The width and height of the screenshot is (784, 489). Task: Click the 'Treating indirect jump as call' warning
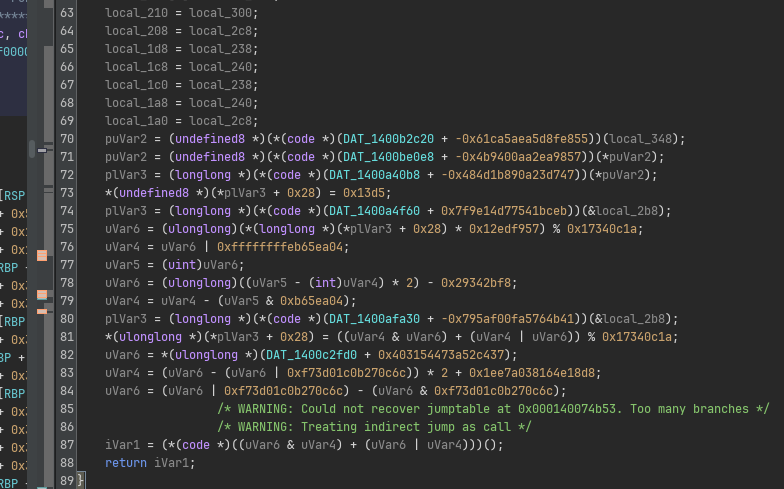[x=375, y=427]
